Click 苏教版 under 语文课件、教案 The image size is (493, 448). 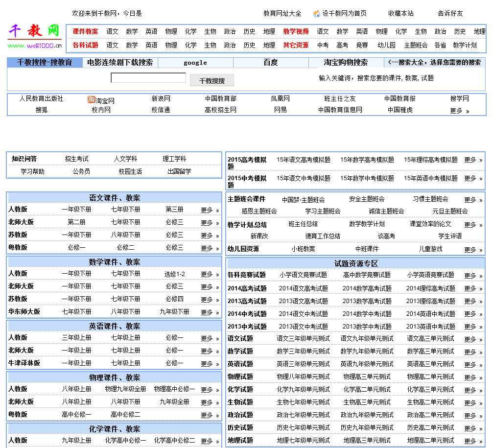click(18, 235)
